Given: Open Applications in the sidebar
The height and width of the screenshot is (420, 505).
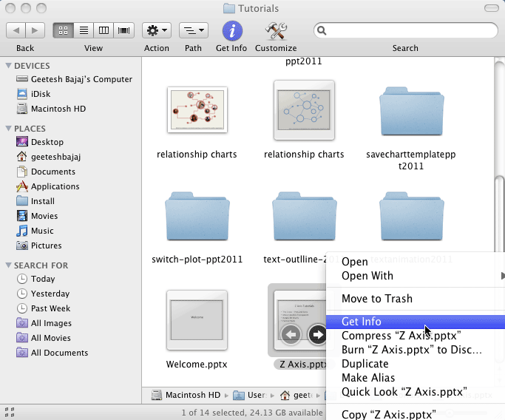Looking at the screenshot, I should click(47, 186).
